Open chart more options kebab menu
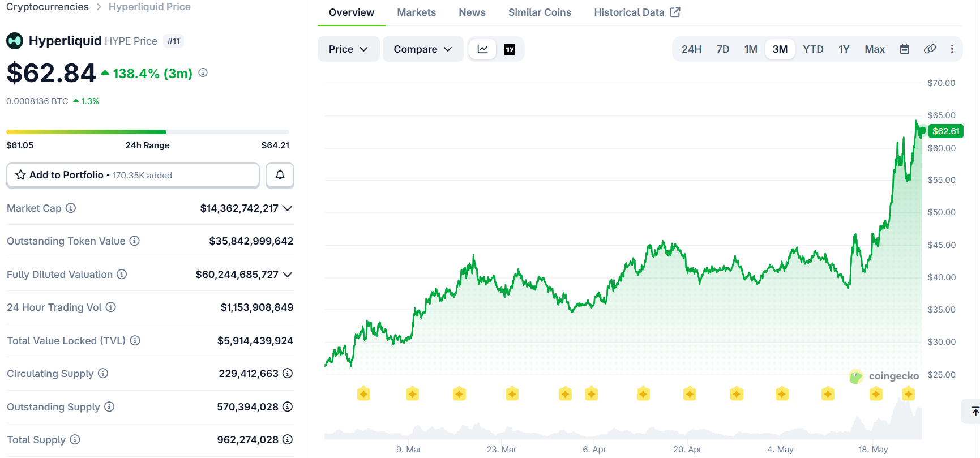980x458 pixels. tap(952, 49)
